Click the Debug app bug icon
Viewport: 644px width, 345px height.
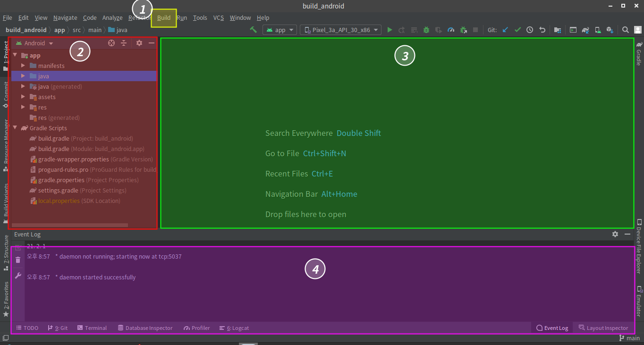pyautogui.click(x=426, y=30)
